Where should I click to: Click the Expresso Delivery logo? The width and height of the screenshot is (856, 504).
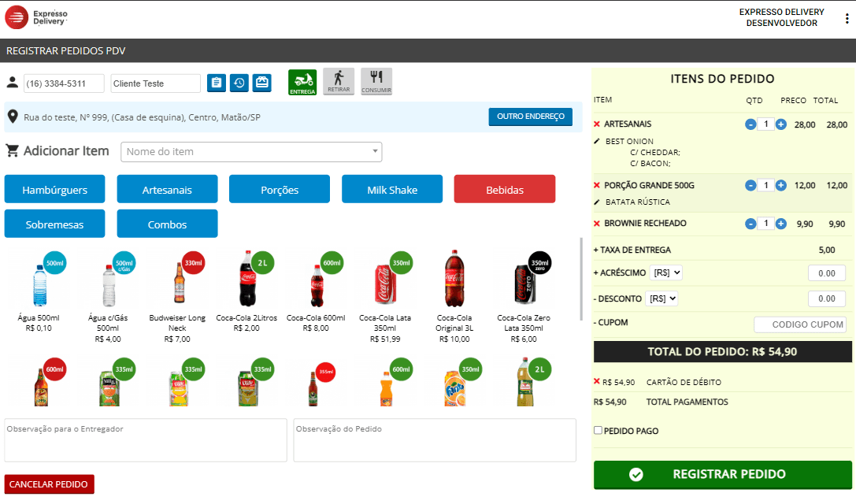tap(36, 17)
